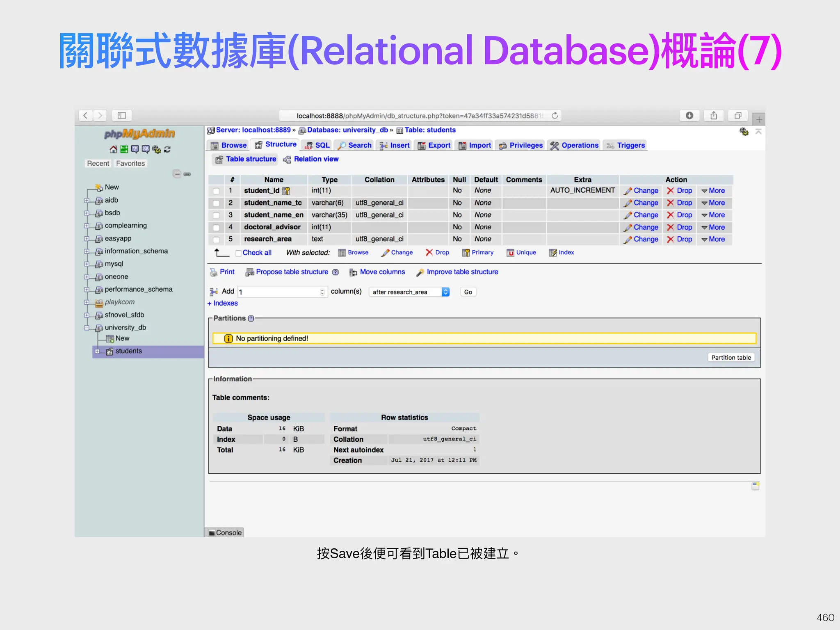Click the Partition table button
Screen dimensions: 840x630
731,358
